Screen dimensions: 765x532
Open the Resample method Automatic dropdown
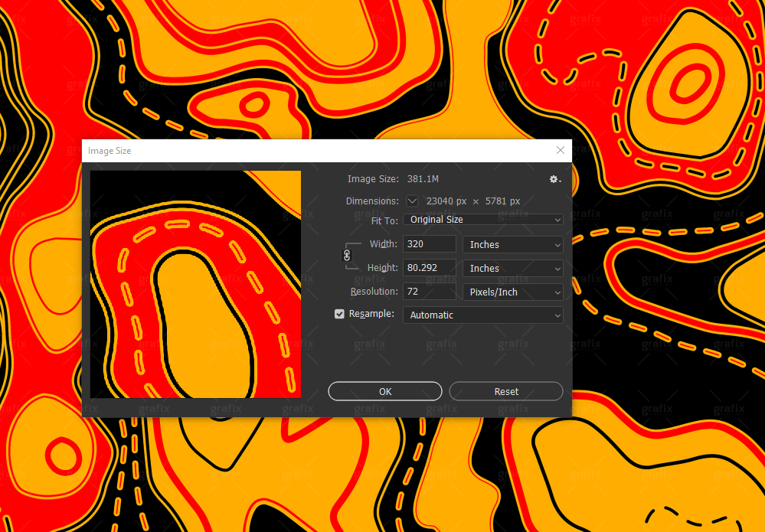point(483,315)
